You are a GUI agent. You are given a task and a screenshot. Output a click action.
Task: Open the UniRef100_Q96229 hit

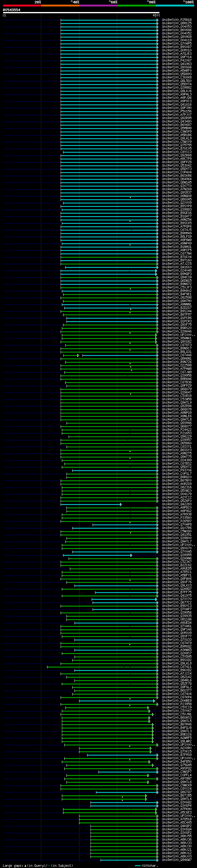(x=177, y=436)
